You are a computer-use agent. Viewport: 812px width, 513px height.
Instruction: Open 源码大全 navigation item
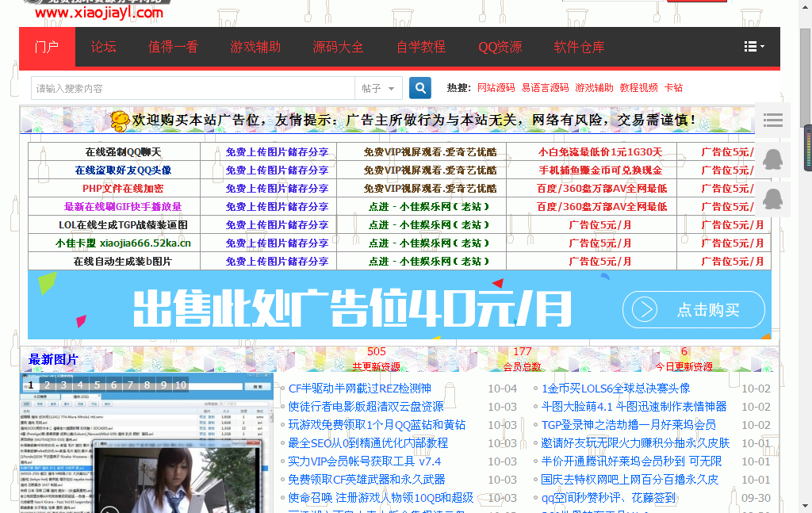point(338,47)
